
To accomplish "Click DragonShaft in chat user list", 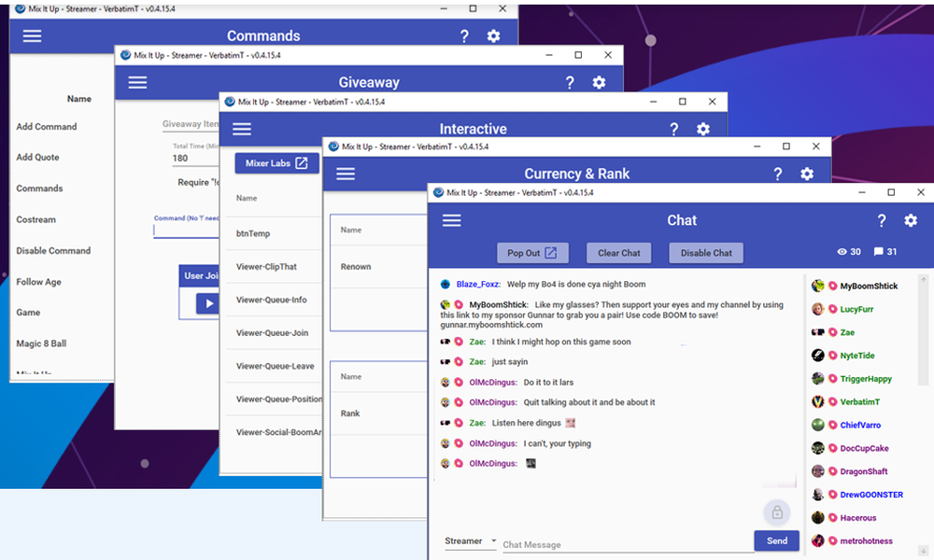I will pyautogui.click(x=864, y=471).
